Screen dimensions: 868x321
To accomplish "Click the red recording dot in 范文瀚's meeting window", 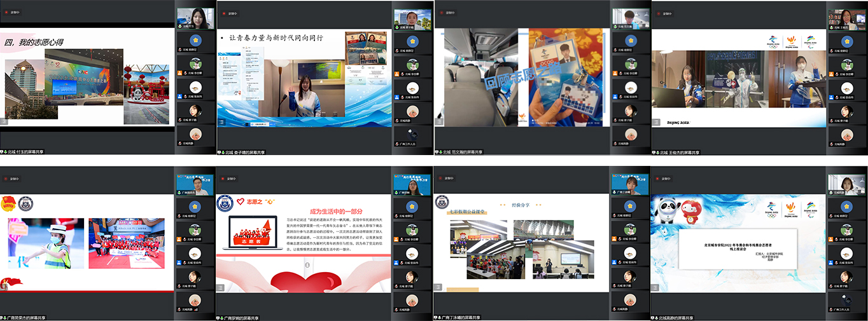I will click(441, 12).
